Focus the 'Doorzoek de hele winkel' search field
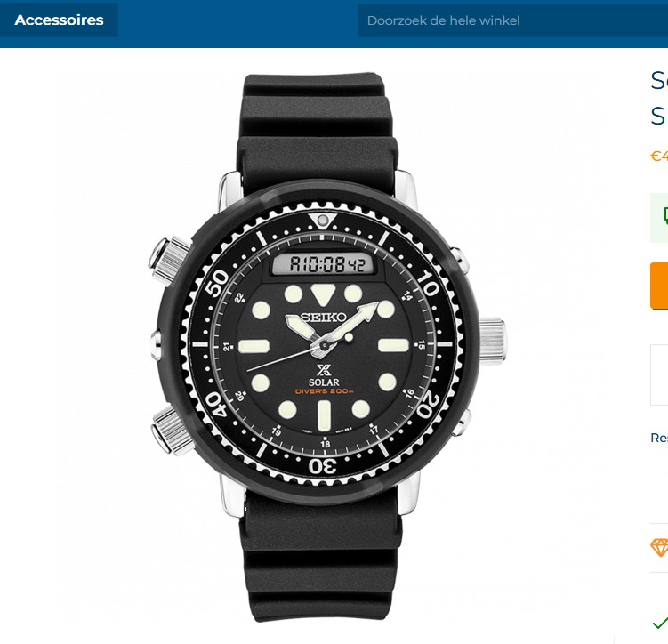668x644 pixels. tap(512, 20)
